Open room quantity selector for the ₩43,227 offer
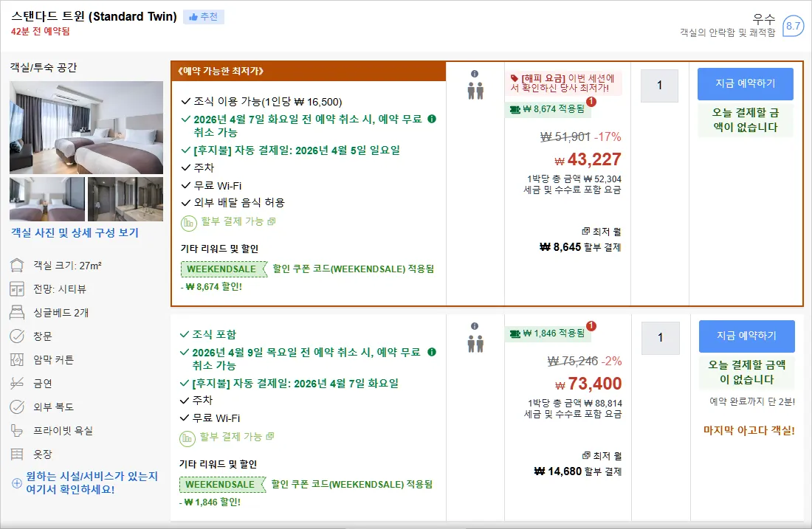The height and width of the screenshot is (529, 812). pyautogui.click(x=659, y=86)
